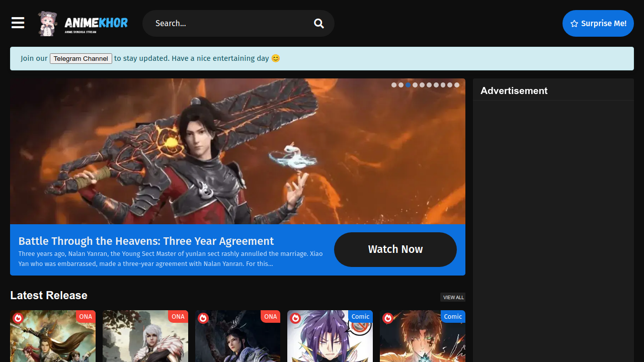Open the white-haired character ONA thumbnail
The height and width of the screenshot is (362, 644).
pos(145,336)
